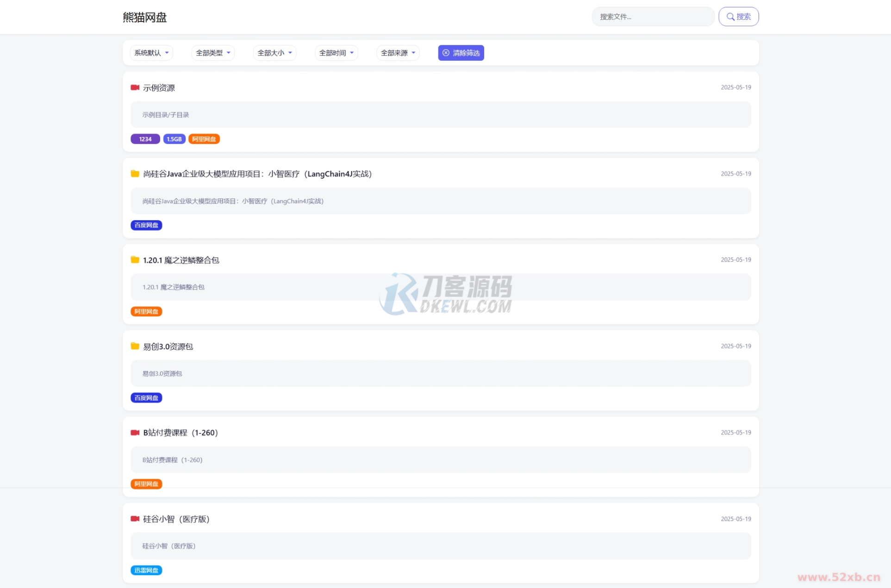Open the 全部时间 time filter
Viewport: 891px width, 588px height.
click(x=336, y=53)
